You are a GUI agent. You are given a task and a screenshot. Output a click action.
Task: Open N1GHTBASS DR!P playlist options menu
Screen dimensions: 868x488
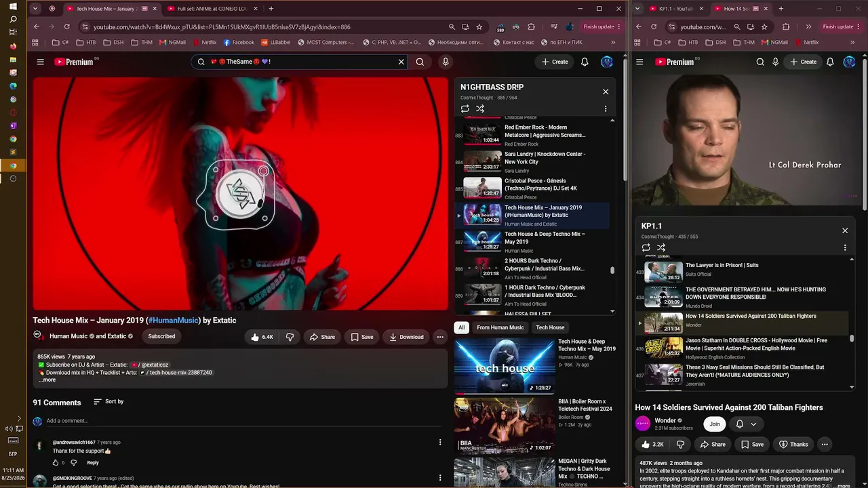[606, 108]
